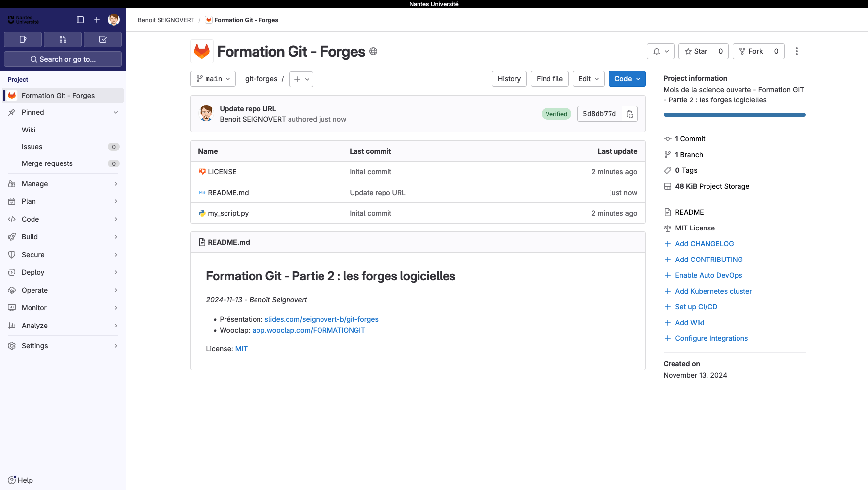Click the Settings gear icon in sidebar

click(x=12, y=346)
